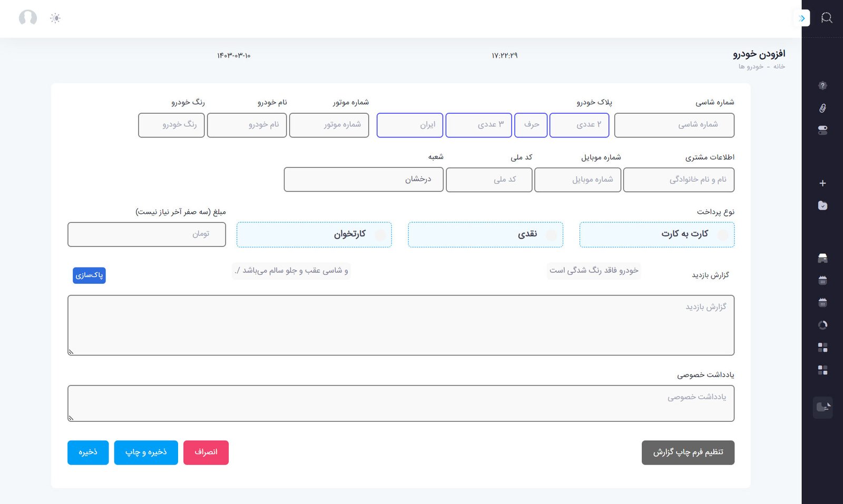This screenshot has height=504, width=843.
Task: Click the گزارش بازدید text area
Action: click(401, 325)
